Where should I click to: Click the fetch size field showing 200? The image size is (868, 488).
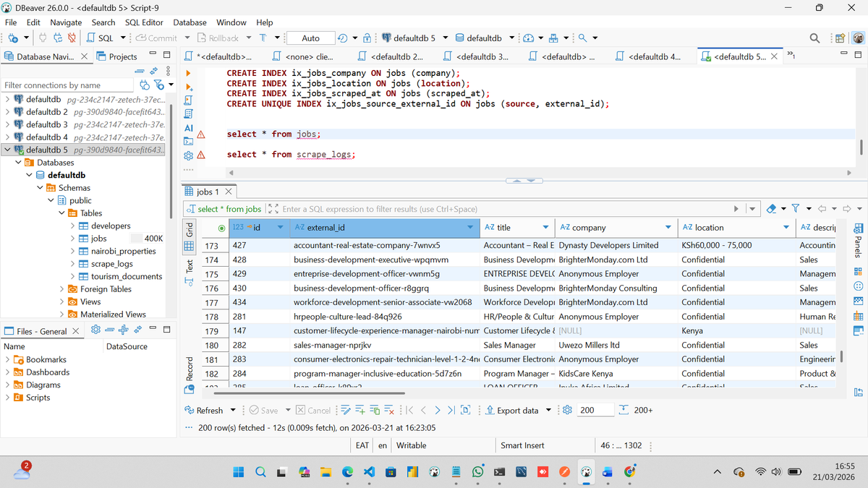coord(595,410)
